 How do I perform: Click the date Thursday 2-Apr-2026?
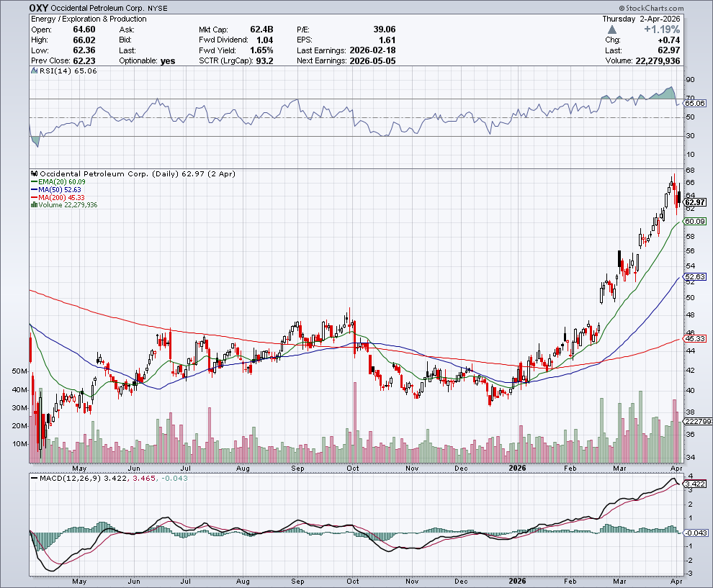click(641, 19)
